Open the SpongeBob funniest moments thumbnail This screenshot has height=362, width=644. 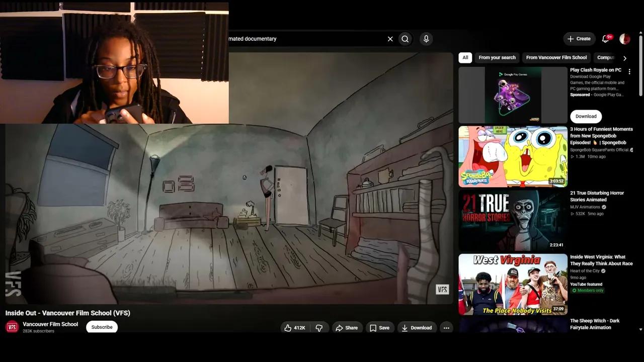pyautogui.click(x=513, y=156)
